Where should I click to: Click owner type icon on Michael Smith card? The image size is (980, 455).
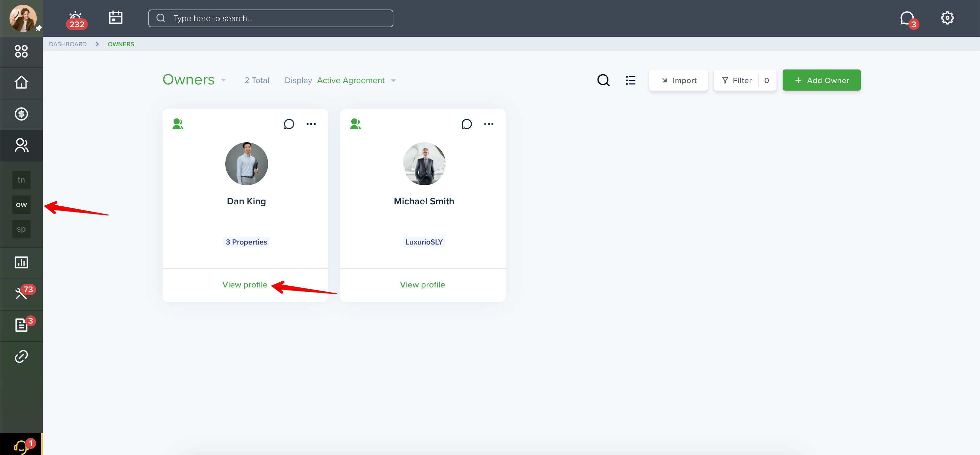(x=355, y=124)
